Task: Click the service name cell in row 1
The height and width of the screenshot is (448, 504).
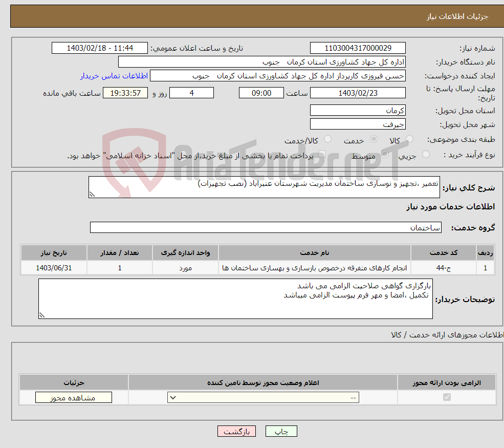Action: (314, 268)
